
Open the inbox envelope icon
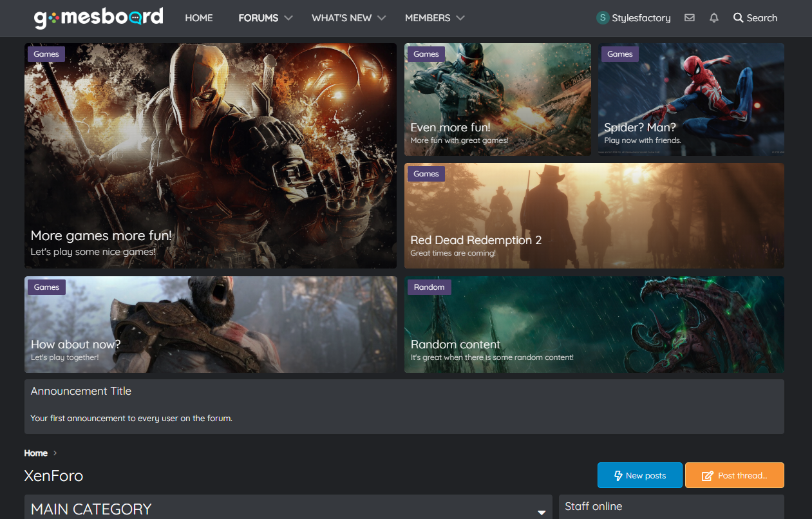coord(690,18)
